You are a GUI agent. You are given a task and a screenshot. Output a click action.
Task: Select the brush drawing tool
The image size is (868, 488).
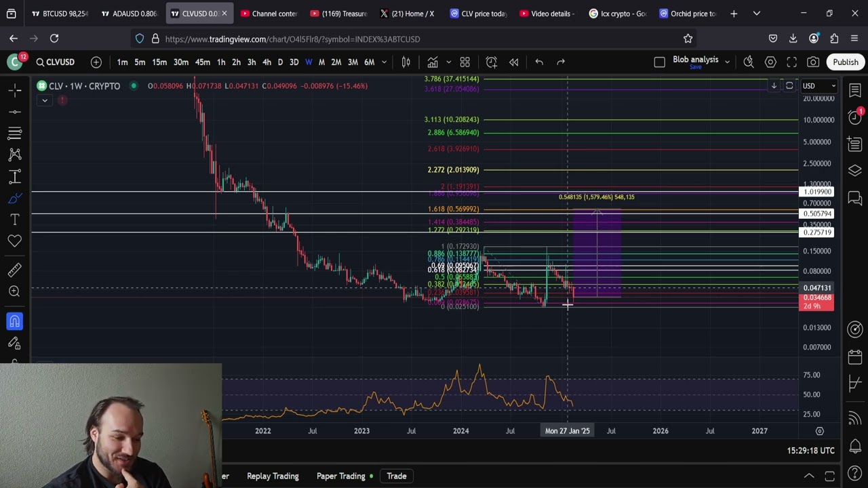click(x=14, y=199)
